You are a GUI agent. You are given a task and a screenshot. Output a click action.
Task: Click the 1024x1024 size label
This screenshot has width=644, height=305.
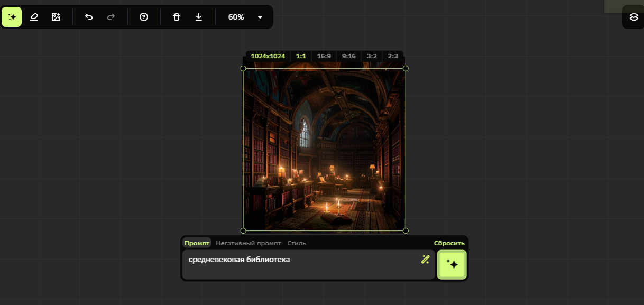pos(268,56)
